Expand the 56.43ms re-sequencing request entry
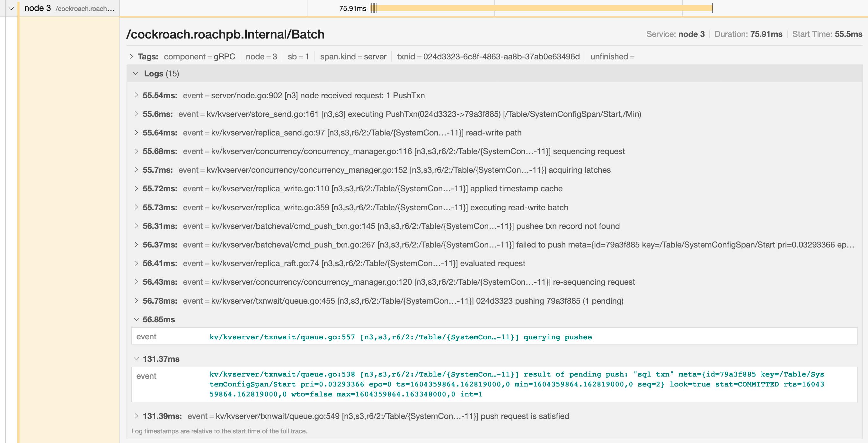Viewport: 868px width, 443px height. (136, 282)
